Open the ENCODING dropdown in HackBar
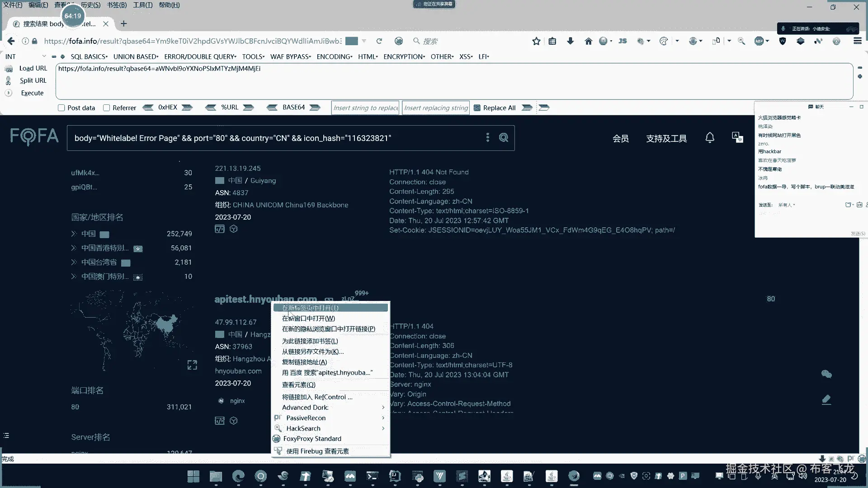Image resolution: width=868 pixels, height=488 pixels. (334, 56)
